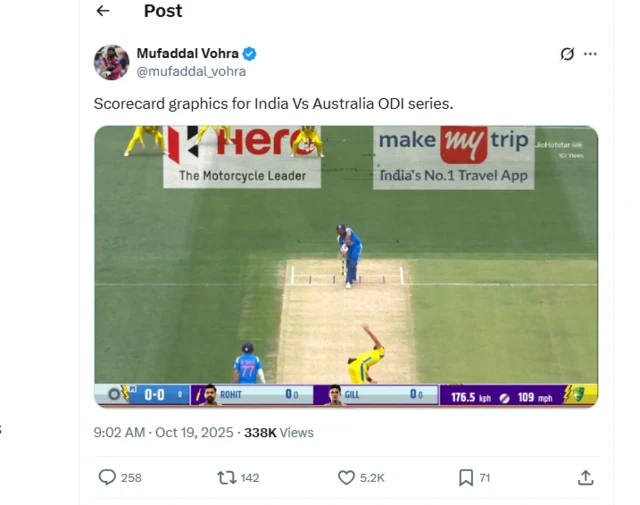Open Grok actions icon on post
The image size is (640, 505).
coord(567,54)
